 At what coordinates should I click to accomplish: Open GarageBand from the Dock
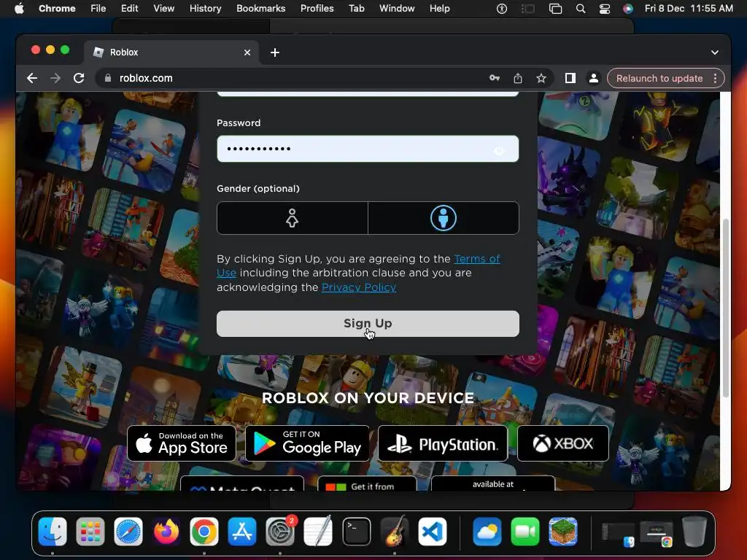pos(395,532)
